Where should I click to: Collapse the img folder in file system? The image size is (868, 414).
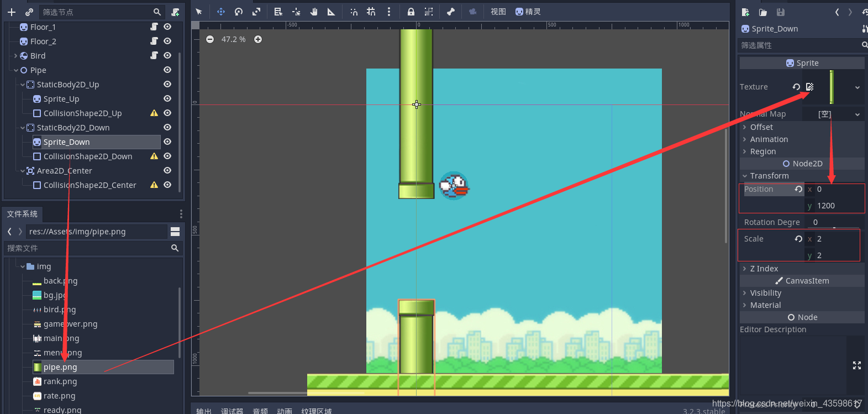coord(23,266)
